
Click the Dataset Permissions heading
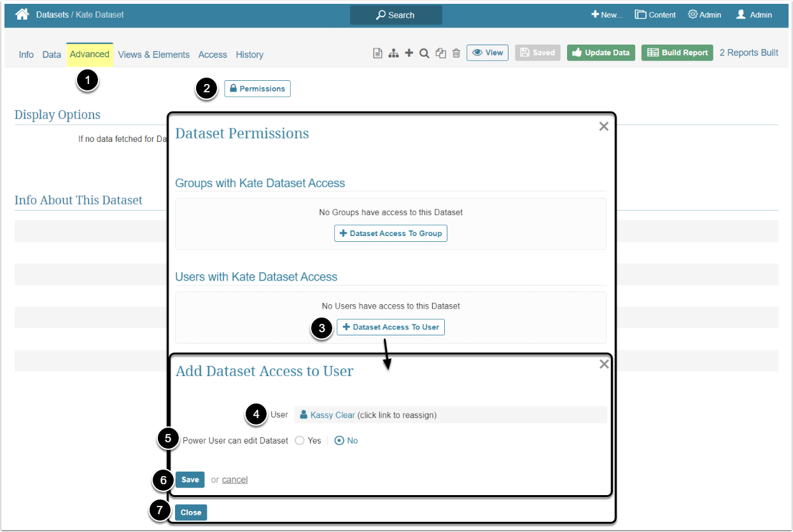pyautogui.click(x=242, y=134)
